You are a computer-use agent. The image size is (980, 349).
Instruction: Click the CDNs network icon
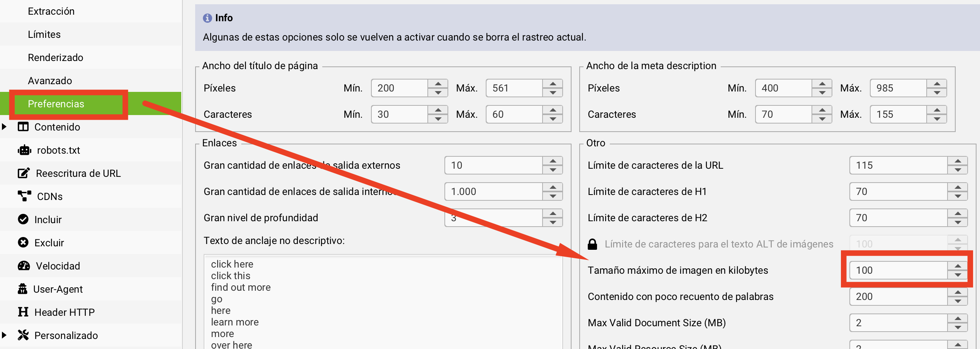click(x=24, y=196)
